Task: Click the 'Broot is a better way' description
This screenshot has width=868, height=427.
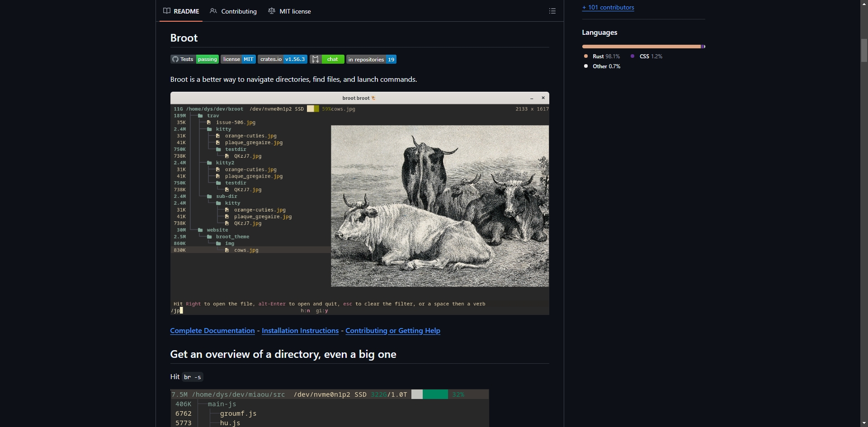Action: point(294,80)
